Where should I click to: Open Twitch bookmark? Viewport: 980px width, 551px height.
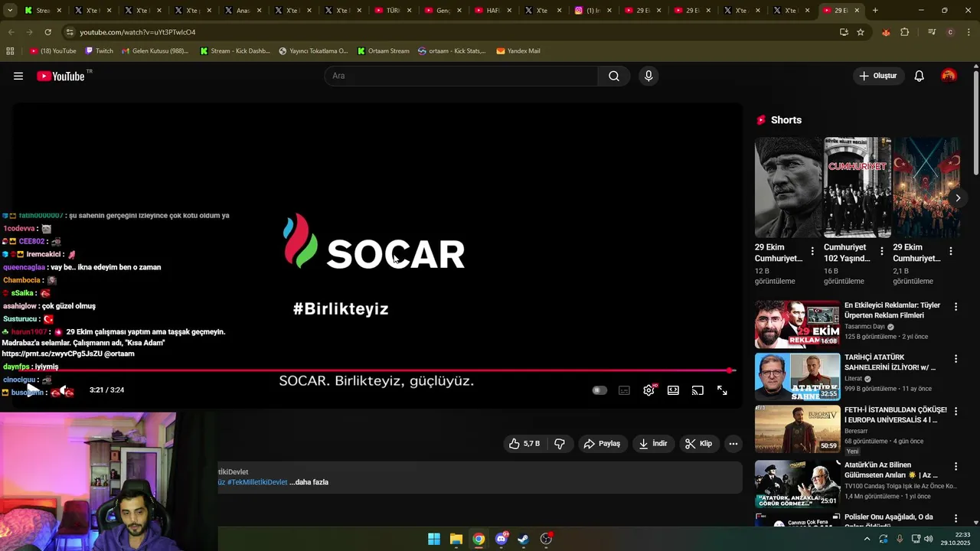click(99, 51)
